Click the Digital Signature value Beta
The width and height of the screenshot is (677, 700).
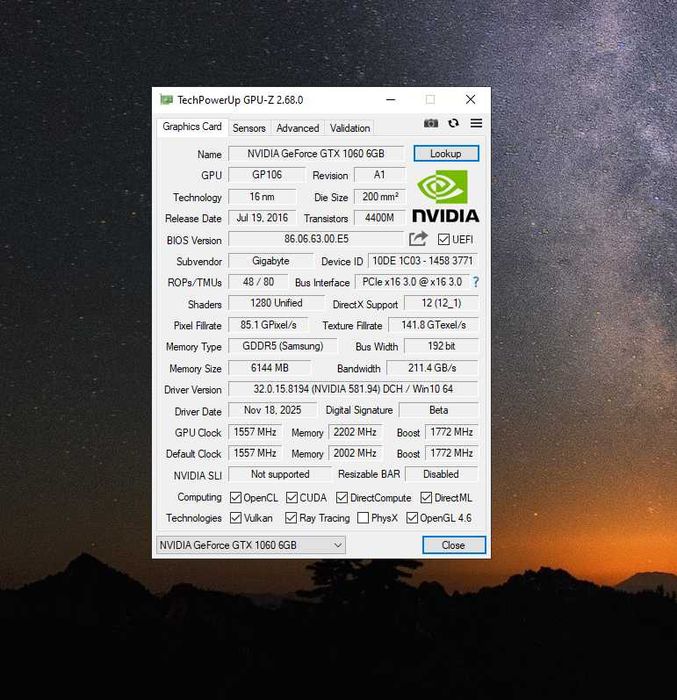click(439, 410)
